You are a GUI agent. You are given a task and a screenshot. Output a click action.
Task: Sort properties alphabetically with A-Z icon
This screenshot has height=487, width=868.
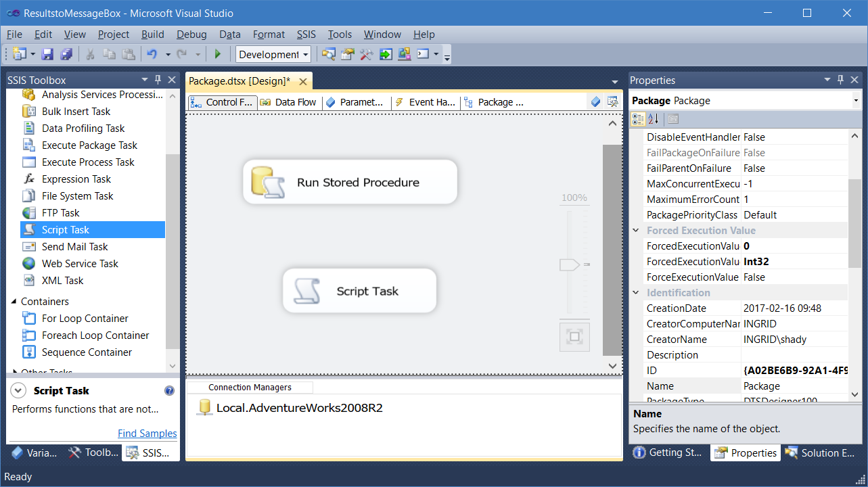pos(653,119)
